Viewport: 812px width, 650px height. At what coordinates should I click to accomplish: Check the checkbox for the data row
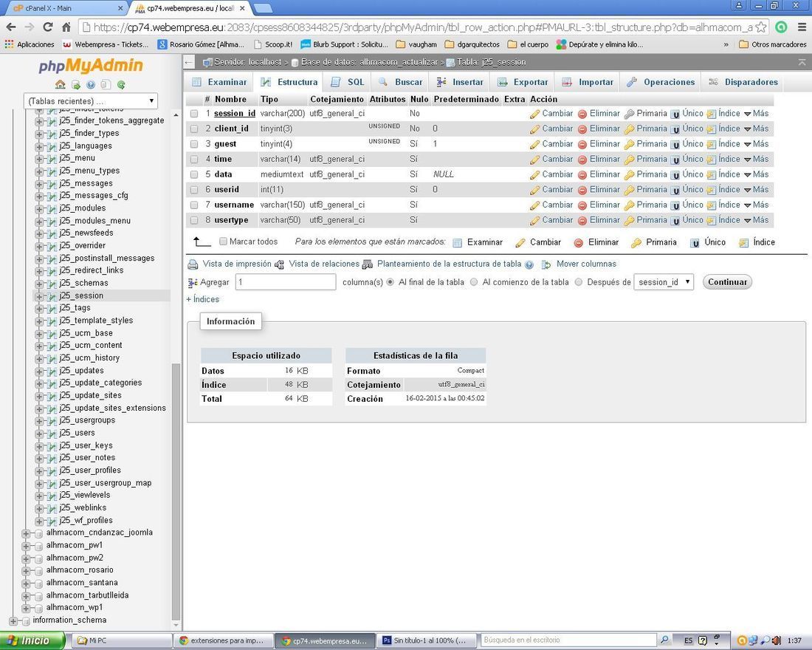coord(194,174)
